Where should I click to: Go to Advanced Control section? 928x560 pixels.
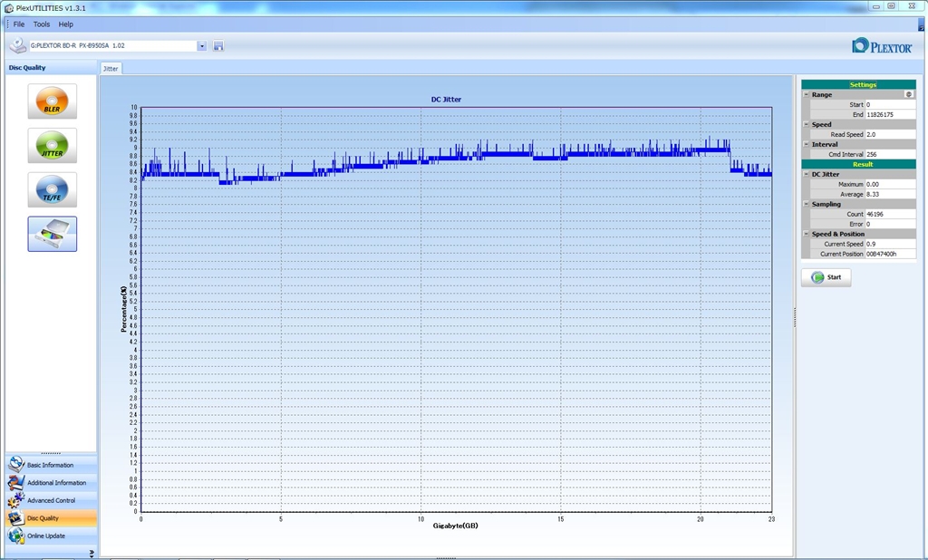[50, 500]
